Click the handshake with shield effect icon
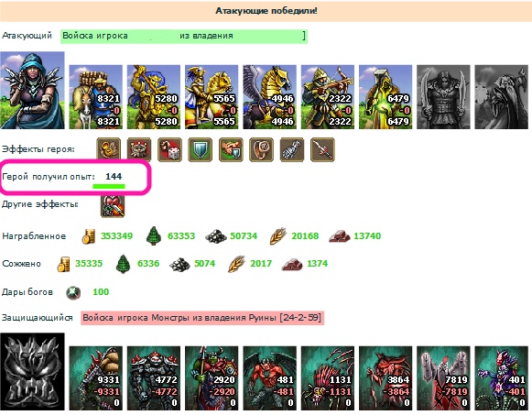This screenshot has height=415, width=532. tap(231, 149)
